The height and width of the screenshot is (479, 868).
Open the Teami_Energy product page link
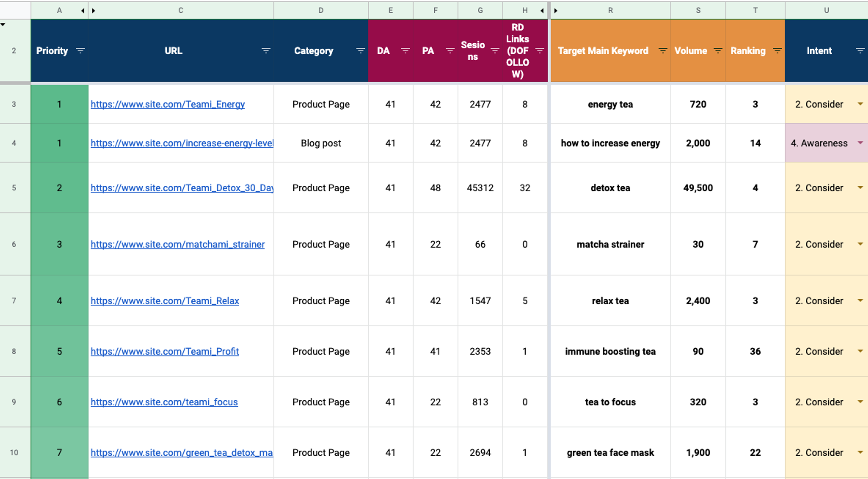(167, 104)
